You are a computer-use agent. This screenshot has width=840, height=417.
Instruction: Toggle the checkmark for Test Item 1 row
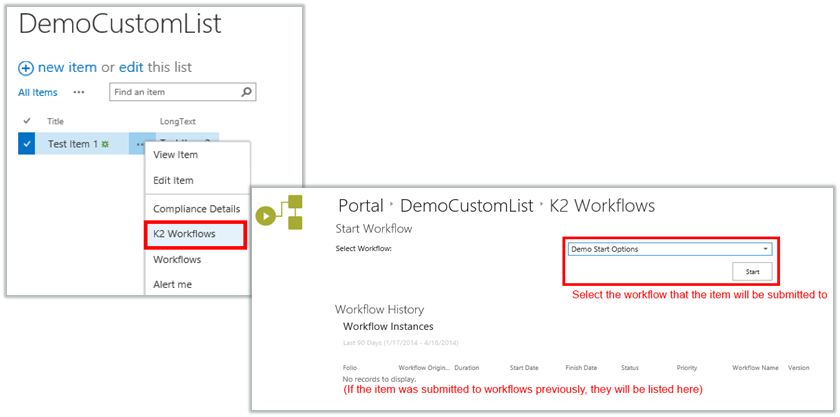pos(27,144)
